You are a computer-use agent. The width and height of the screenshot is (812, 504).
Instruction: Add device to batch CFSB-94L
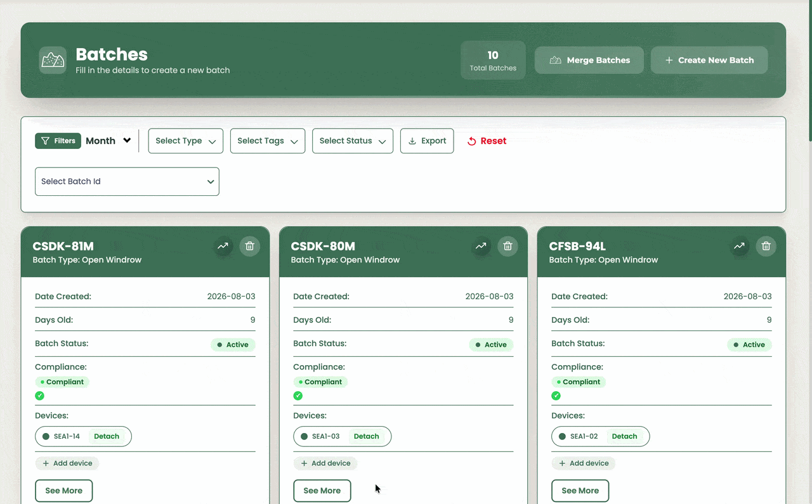coord(584,463)
